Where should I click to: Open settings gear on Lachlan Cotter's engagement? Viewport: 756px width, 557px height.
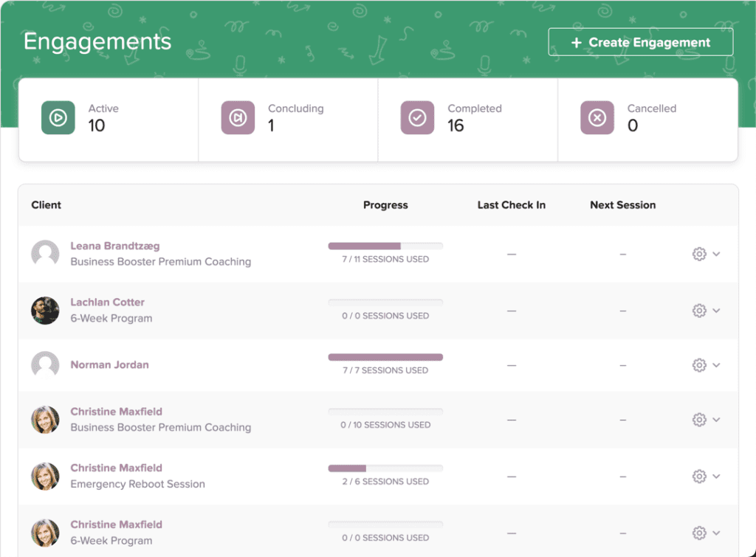tap(698, 310)
